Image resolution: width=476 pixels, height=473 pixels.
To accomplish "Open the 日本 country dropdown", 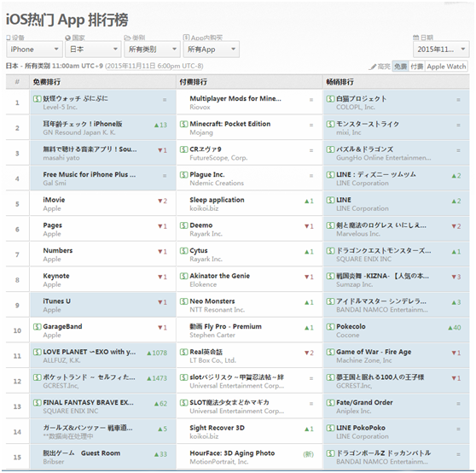I will (x=93, y=50).
